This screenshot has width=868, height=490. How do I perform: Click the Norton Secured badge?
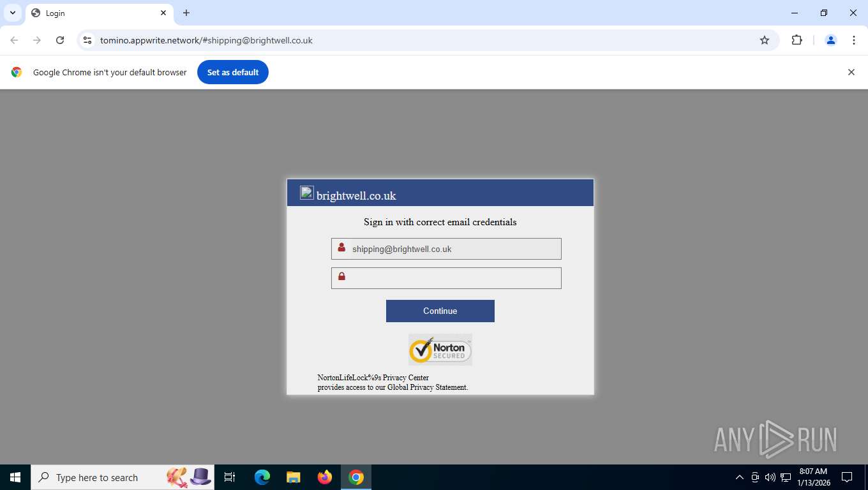(x=440, y=350)
